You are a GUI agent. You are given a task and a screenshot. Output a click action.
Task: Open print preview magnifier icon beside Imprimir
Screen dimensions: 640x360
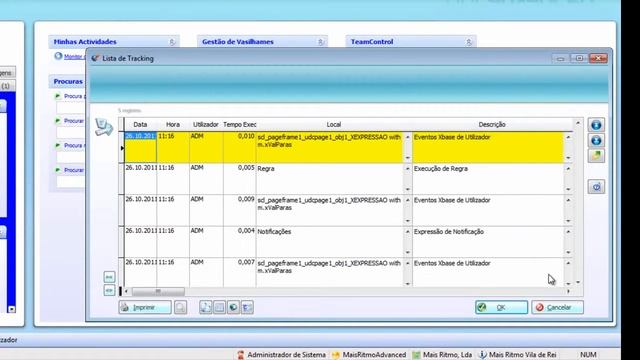(x=180, y=307)
